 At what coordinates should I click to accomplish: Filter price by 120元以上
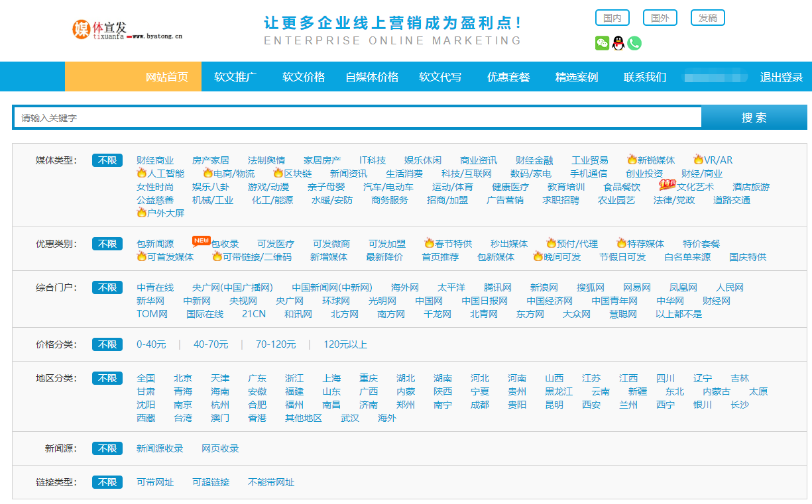click(345, 344)
